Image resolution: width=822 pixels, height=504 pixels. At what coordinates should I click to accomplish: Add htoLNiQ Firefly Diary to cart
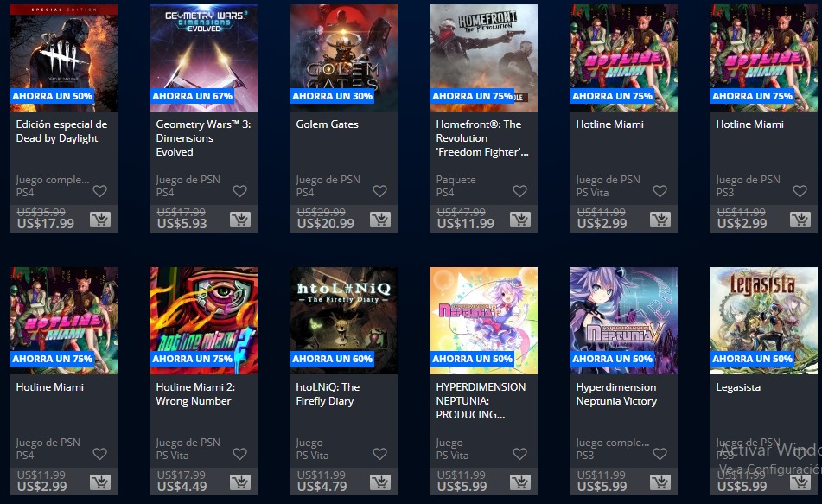tap(380, 482)
